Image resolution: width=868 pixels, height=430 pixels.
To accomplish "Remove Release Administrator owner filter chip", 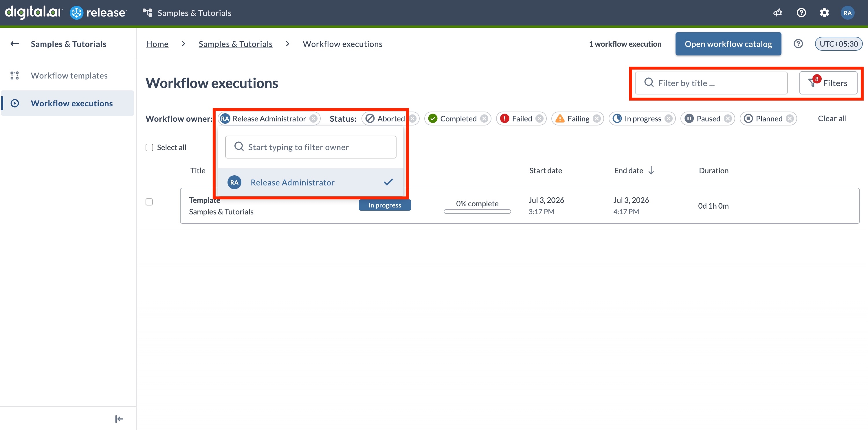I will (x=313, y=119).
